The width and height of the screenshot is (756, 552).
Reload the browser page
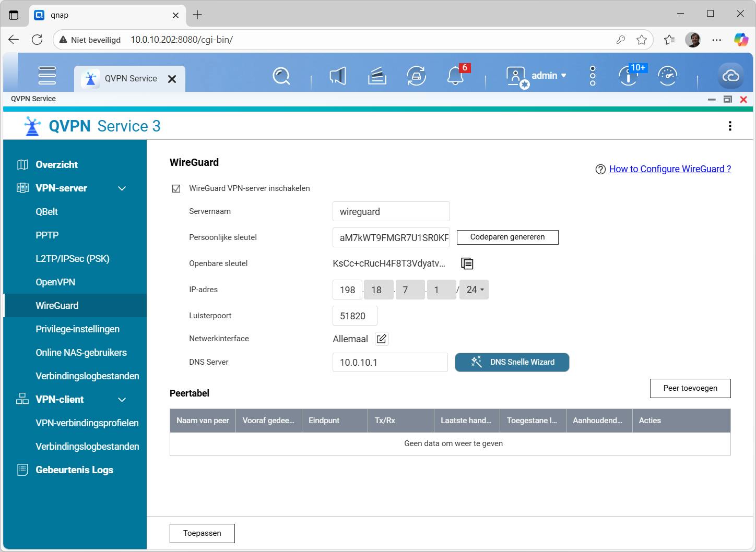[37, 40]
